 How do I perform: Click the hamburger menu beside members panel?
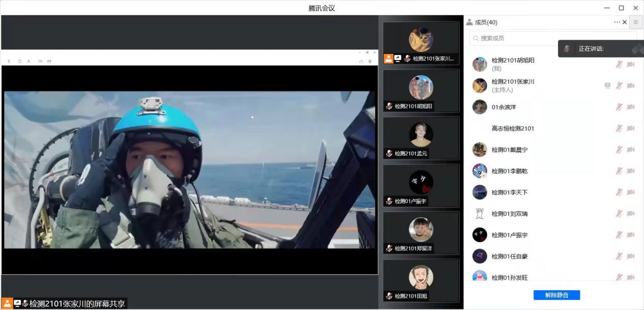point(635,22)
